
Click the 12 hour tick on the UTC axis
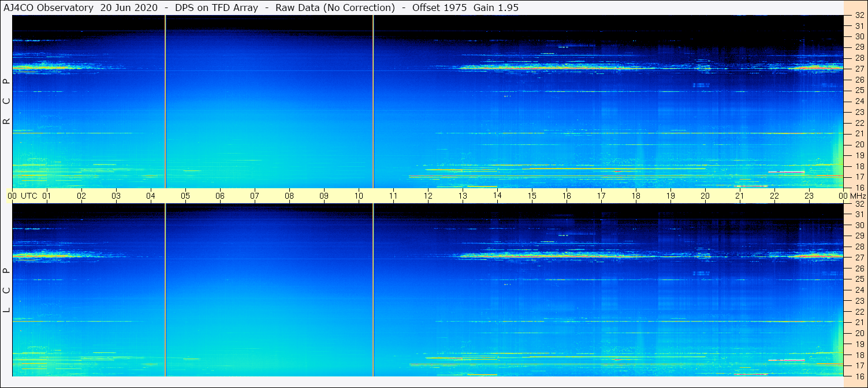click(x=428, y=196)
